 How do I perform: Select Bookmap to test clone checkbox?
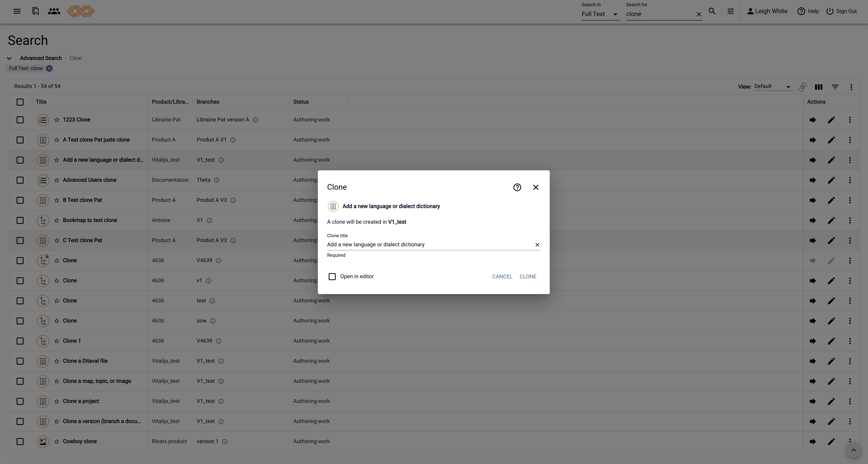(20, 221)
